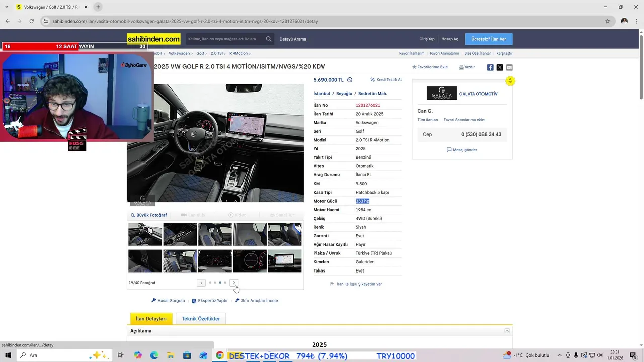
Task: Click Favori Satıcılarıma ekle
Action: point(464,120)
